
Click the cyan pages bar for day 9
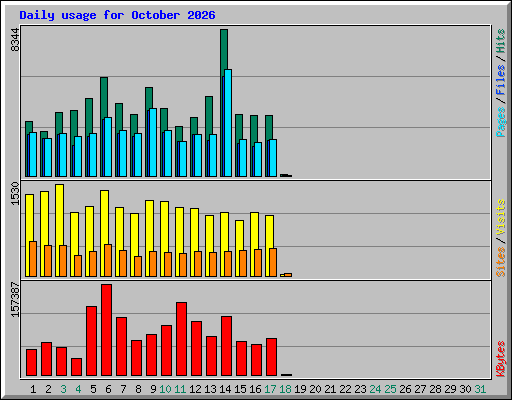[x=153, y=142]
